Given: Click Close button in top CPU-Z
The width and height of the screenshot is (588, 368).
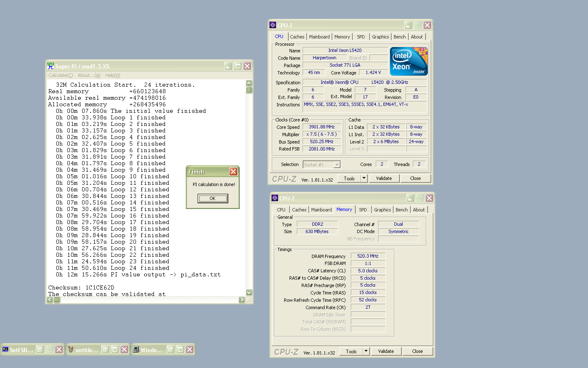Looking at the screenshot, I should pos(415,178).
